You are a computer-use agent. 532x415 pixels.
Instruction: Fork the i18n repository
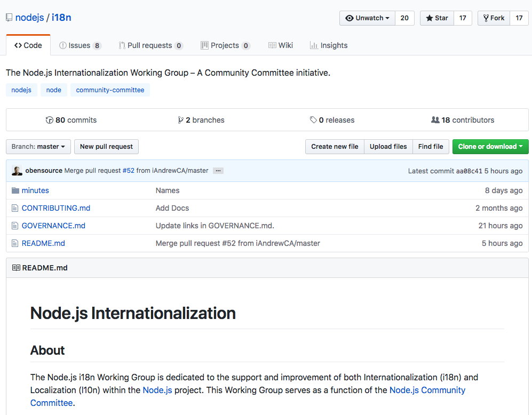[x=494, y=18]
